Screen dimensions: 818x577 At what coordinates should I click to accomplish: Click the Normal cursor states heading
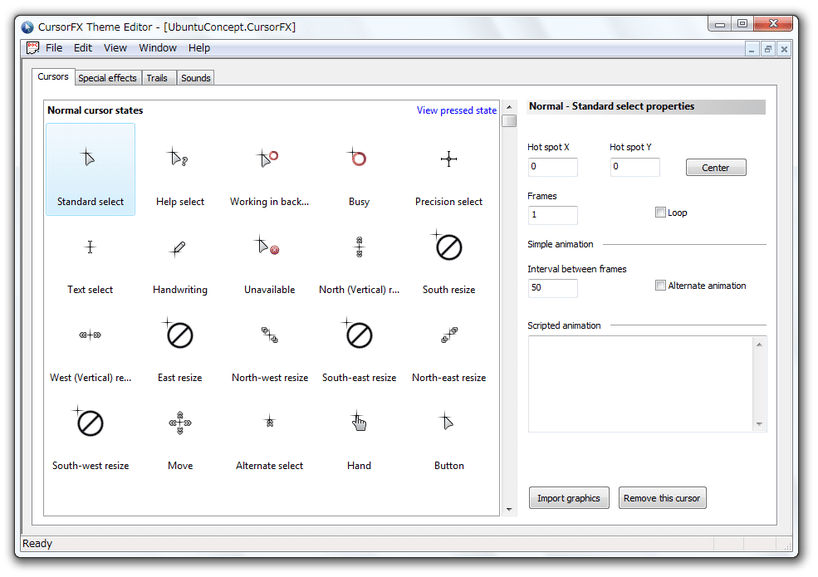(x=95, y=110)
